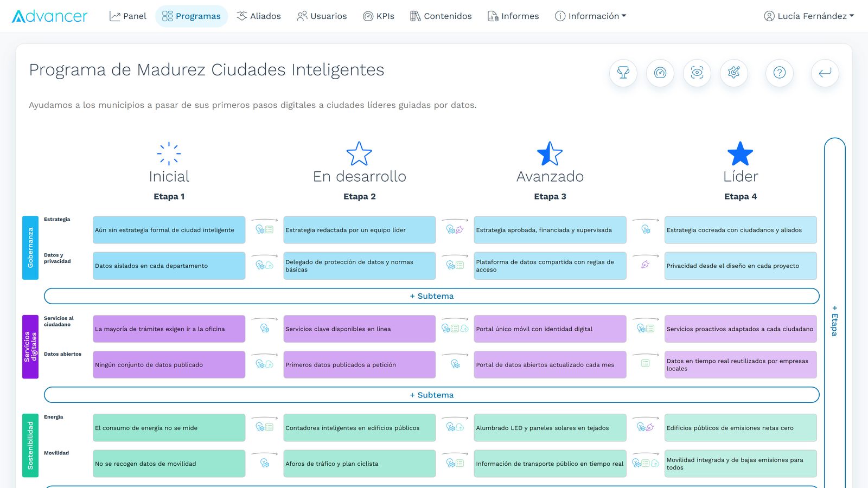The image size is (868, 488).
Task: Click the Advancer logo
Action: 49,16
